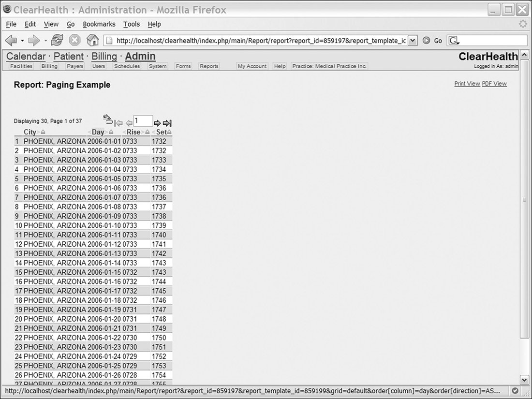Click the export/refresh grid icon above pager

point(107,119)
